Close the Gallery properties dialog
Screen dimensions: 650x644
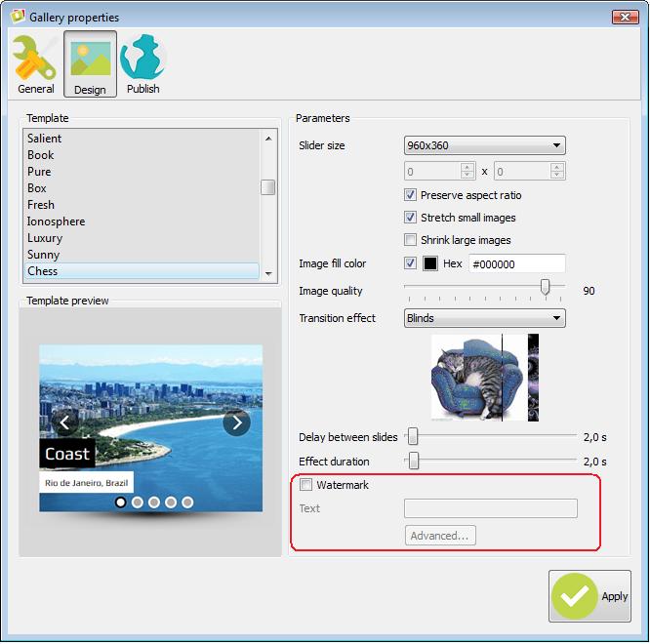point(626,17)
